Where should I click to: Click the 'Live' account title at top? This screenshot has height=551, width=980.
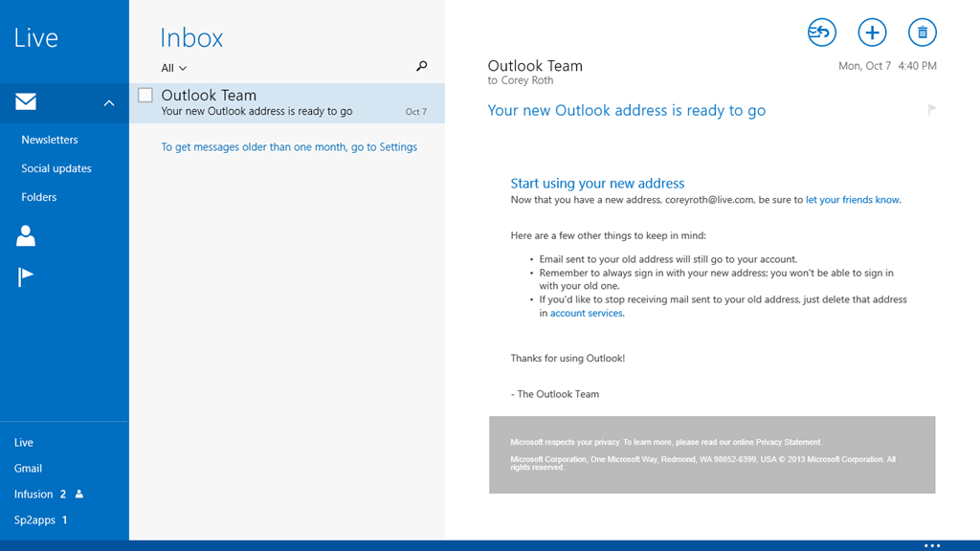36,37
